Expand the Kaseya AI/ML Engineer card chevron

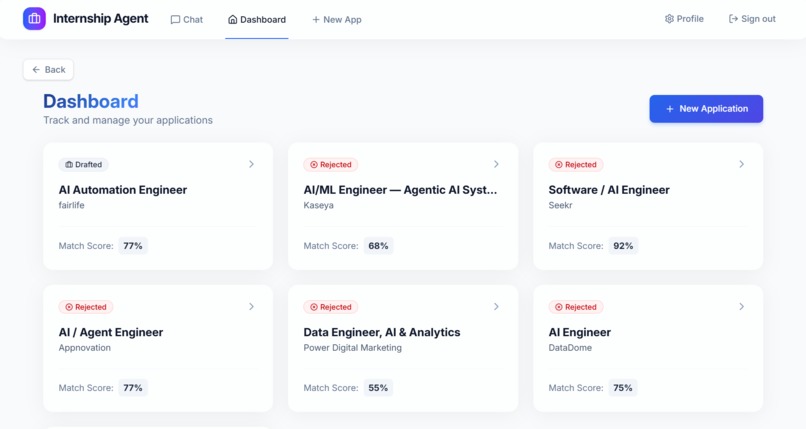[496, 164]
